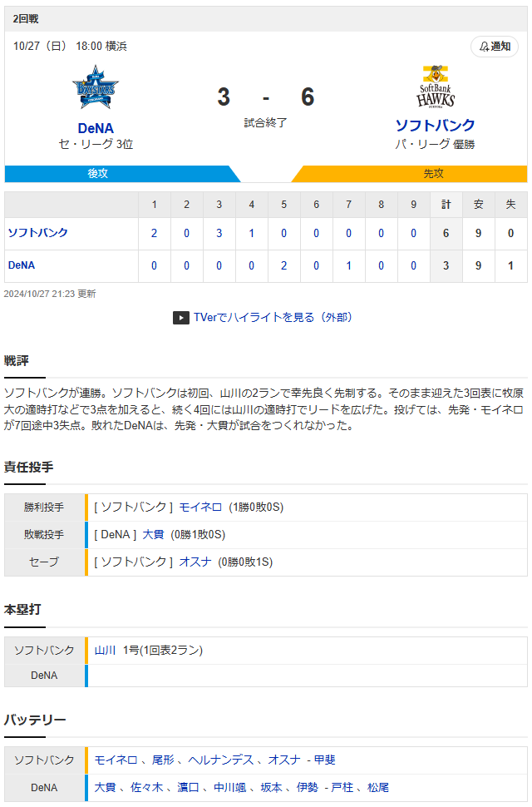Open winning pitcher モイネロ player link
The height and width of the screenshot is (807, 532).
click(200, 507)
